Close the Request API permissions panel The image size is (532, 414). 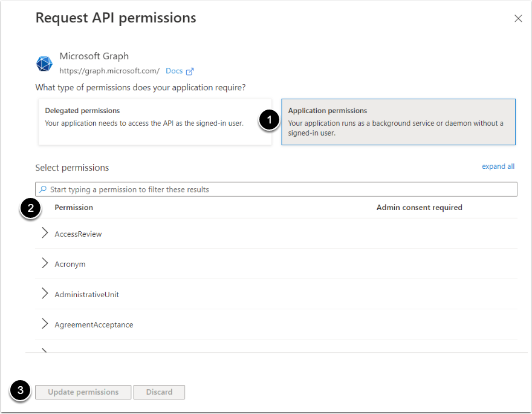pos(518,19)
